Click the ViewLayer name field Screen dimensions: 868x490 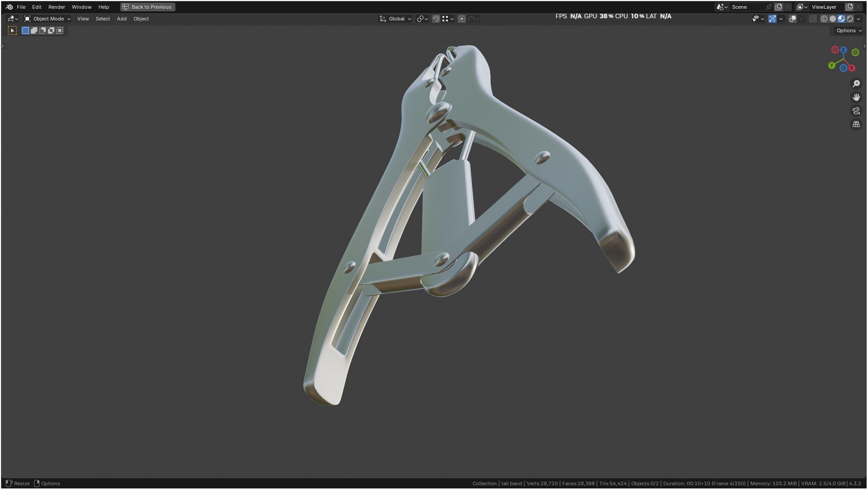[827, 7]
